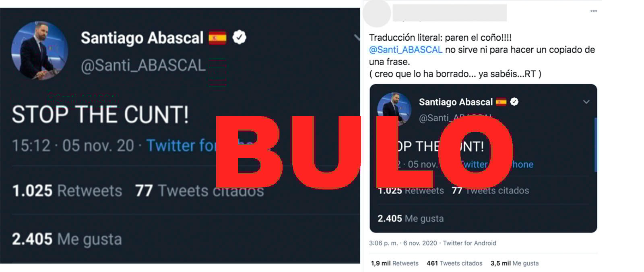Click the quoted tweet's small profile avatar
Viewport: 644px width, 272px height.
point(394,108)
